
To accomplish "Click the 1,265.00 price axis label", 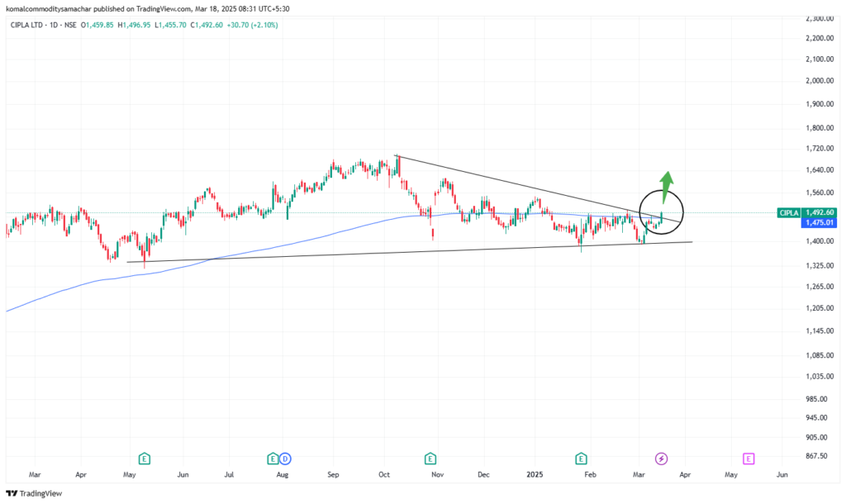I will [x=819, y=287].
